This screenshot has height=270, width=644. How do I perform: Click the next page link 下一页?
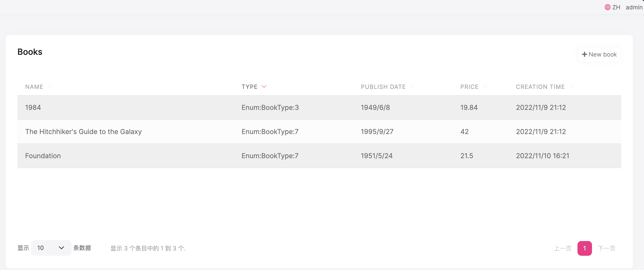[606, 248]
